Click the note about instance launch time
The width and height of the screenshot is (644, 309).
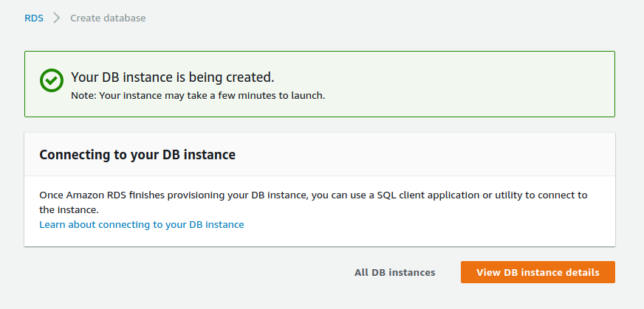click(198, 96)
